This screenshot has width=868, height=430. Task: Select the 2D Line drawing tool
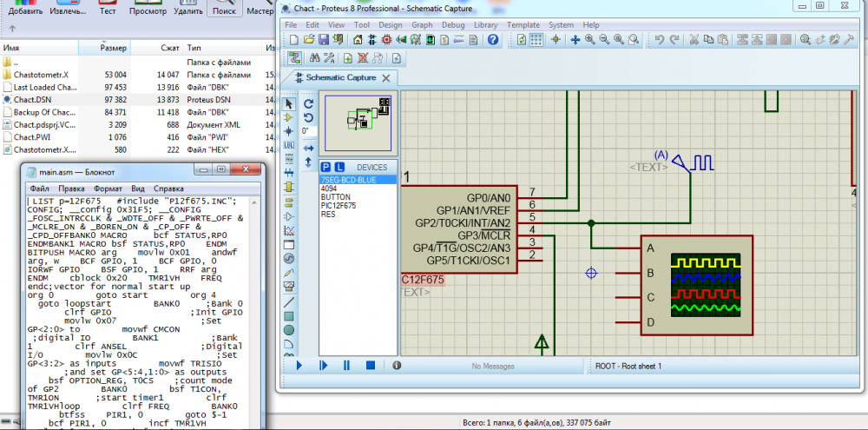click(289, 301)
